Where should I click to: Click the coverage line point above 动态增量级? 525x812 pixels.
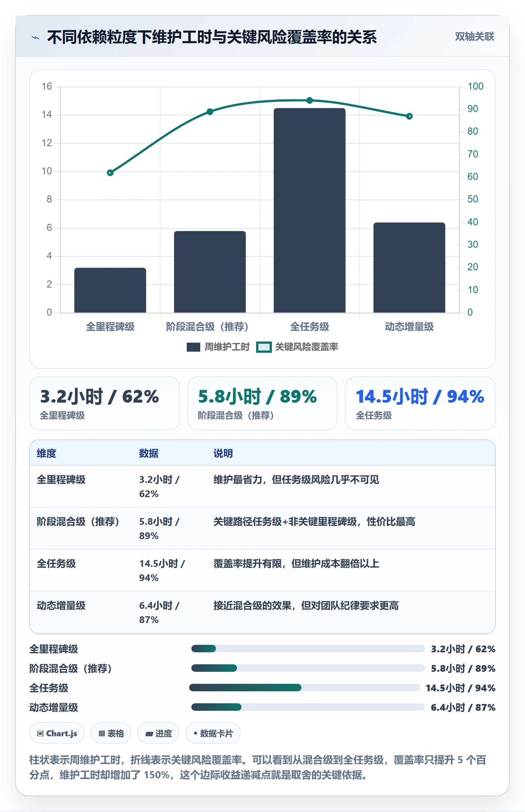409,116
